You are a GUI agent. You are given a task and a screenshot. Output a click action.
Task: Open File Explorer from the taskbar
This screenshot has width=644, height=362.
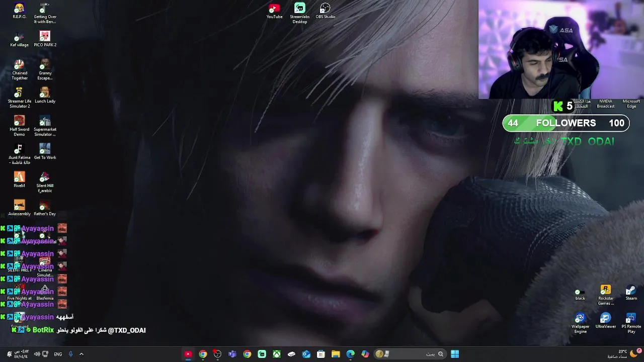pos(336,354)
